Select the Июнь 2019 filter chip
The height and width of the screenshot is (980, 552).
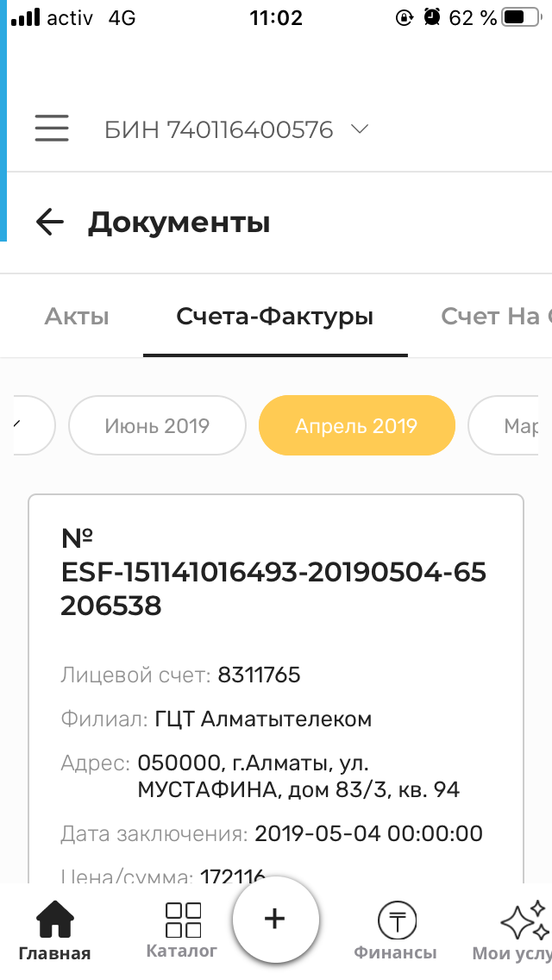click(157, 424)
